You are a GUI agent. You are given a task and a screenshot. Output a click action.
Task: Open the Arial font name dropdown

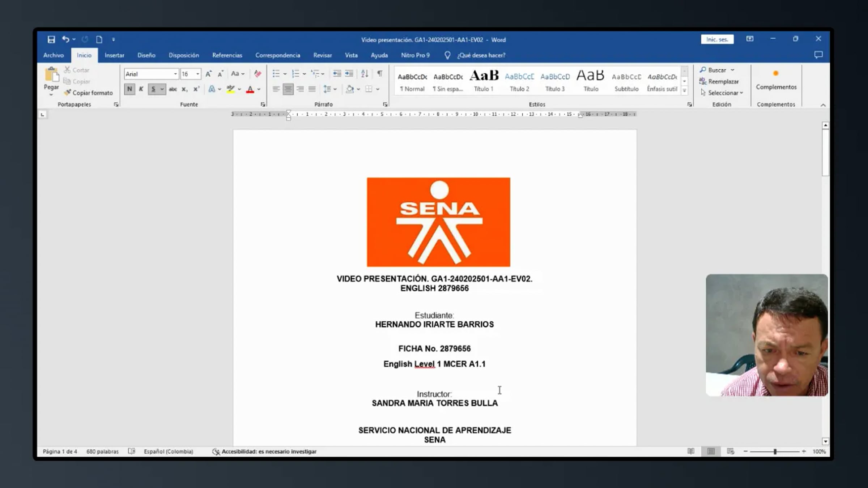[x=175, y=74]
